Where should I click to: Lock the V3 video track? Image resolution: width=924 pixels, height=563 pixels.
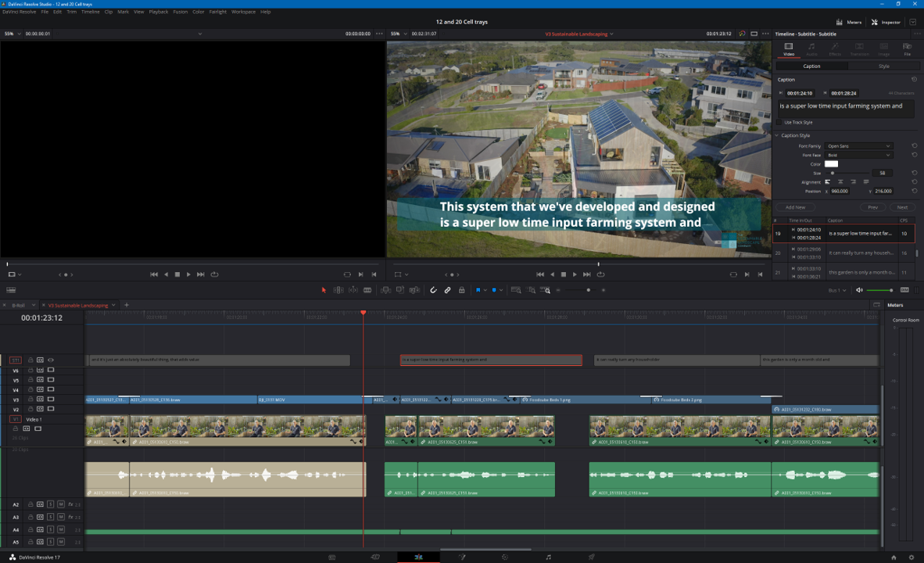coord(30,400)
